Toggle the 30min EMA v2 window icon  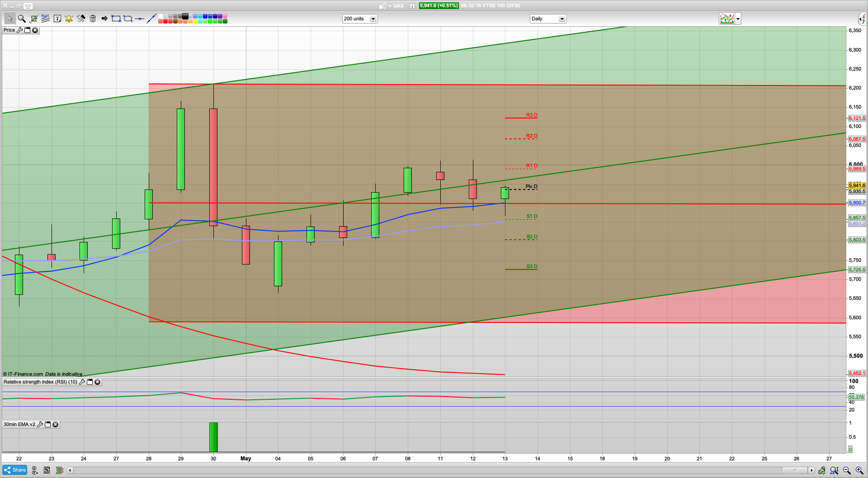47,425
